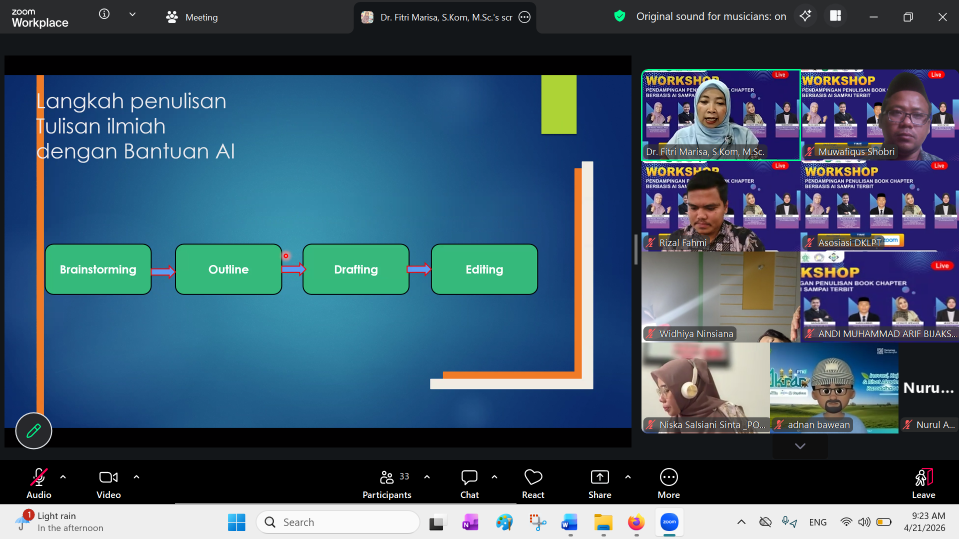Change the video layout view
959x539 pixels.
click(x=835, y=17)
